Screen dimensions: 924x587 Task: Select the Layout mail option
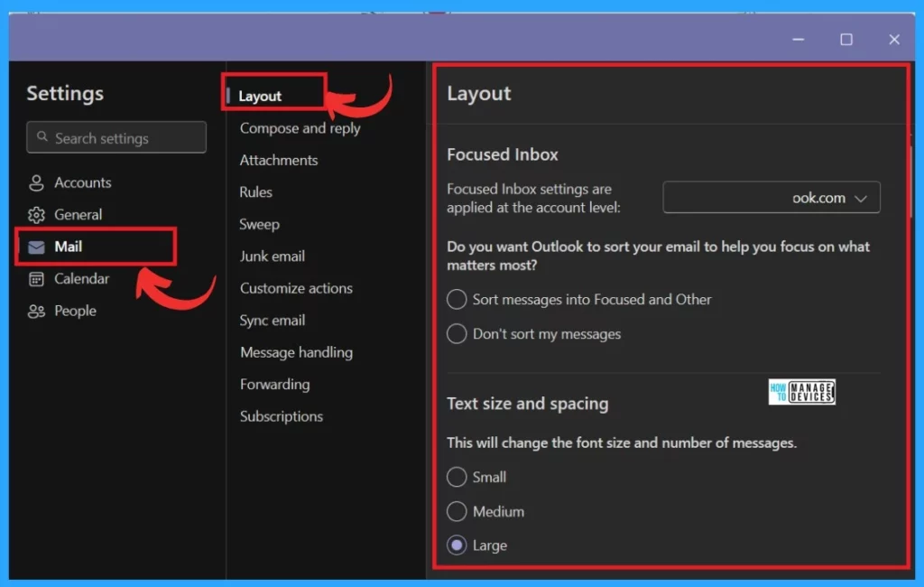[260, 96]
